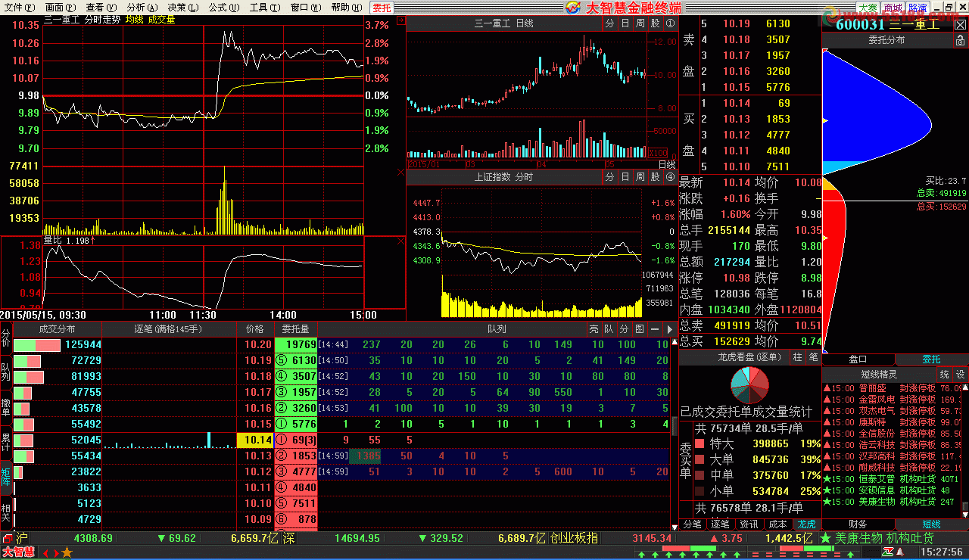Click the 大赛 button at top right
The width and height of the screenshot is (969, 560).
point(867,8)
